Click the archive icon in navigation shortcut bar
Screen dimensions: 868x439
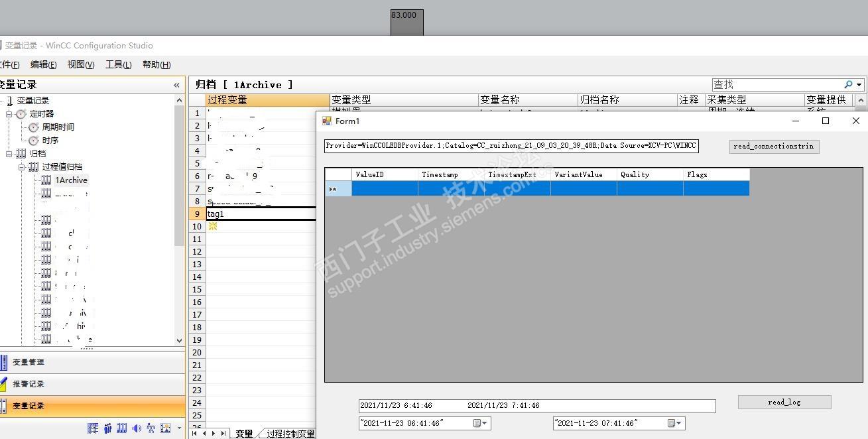click(x=122, y=428)
